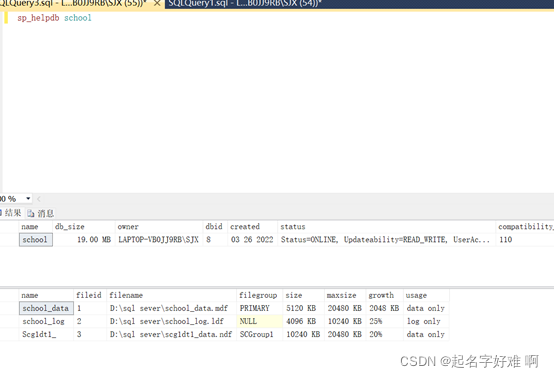Select the 19.00 MB db_size cell

(x=84, y=240)
